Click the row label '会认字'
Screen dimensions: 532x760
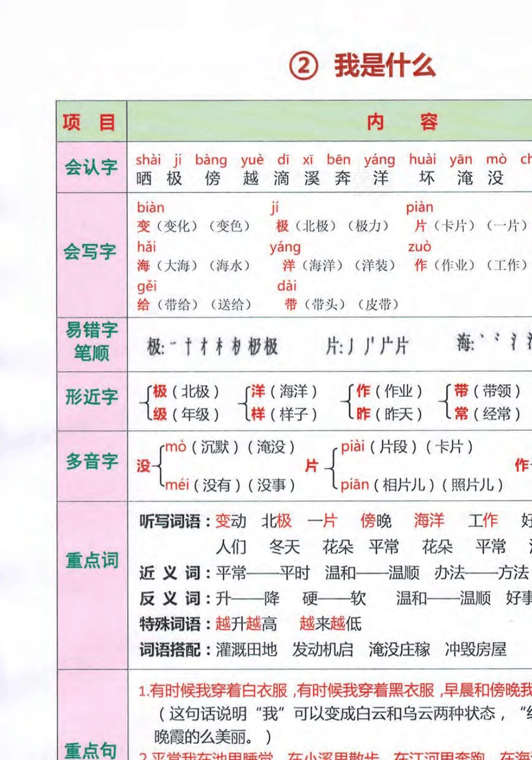(91, 167)
